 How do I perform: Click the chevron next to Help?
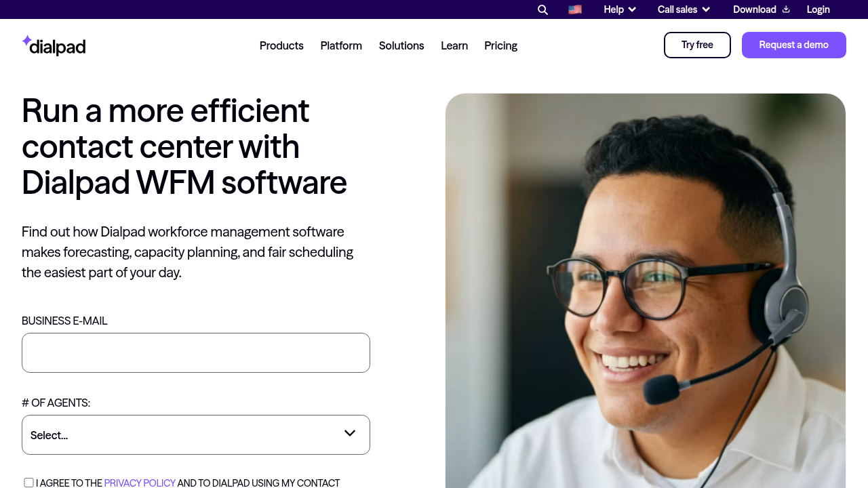pyautogui.click(x=632, y=9)
